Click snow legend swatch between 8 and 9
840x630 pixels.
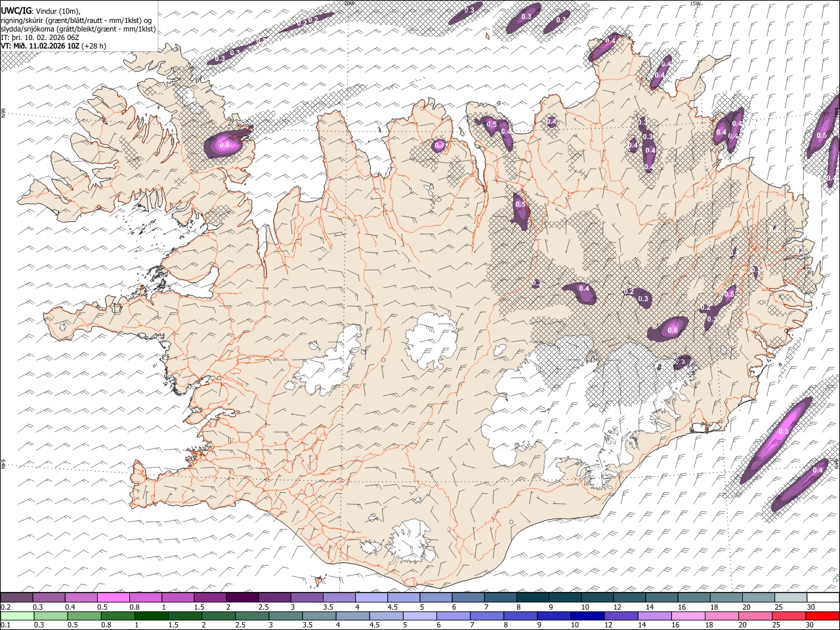pyautogui.click(x=532, y=598)
